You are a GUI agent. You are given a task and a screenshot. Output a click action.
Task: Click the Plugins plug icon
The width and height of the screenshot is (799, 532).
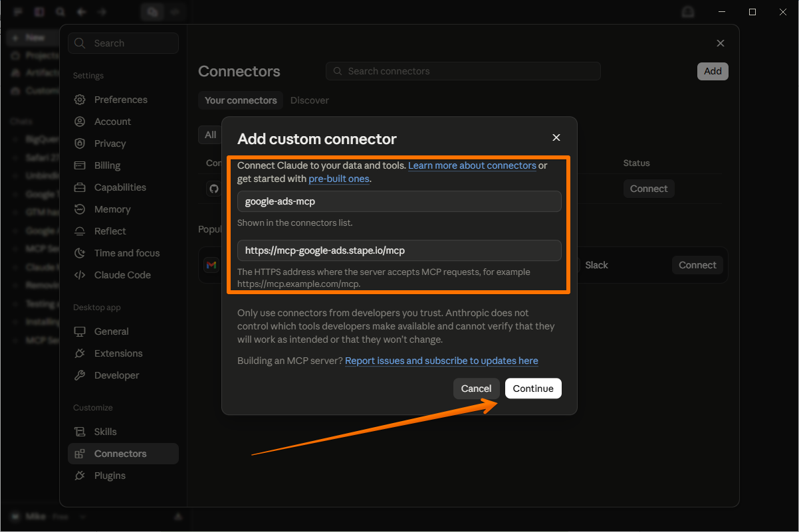[80, 476]
